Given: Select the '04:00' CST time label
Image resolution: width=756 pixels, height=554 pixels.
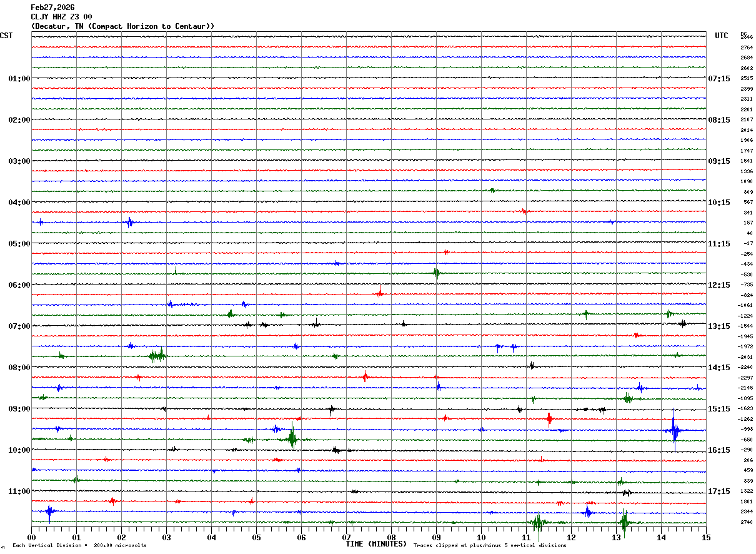Looking at the screenshot, I should pyautogui.click(x=19, y=203).
